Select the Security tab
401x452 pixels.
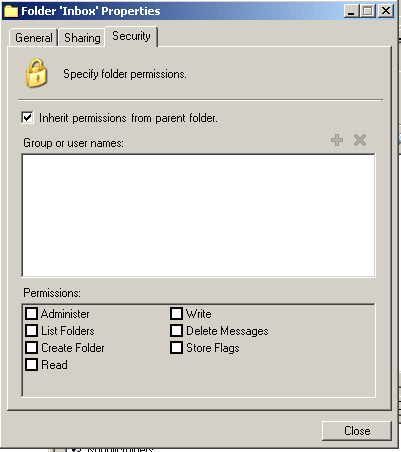pyautogui.click(x=131, y=36)
